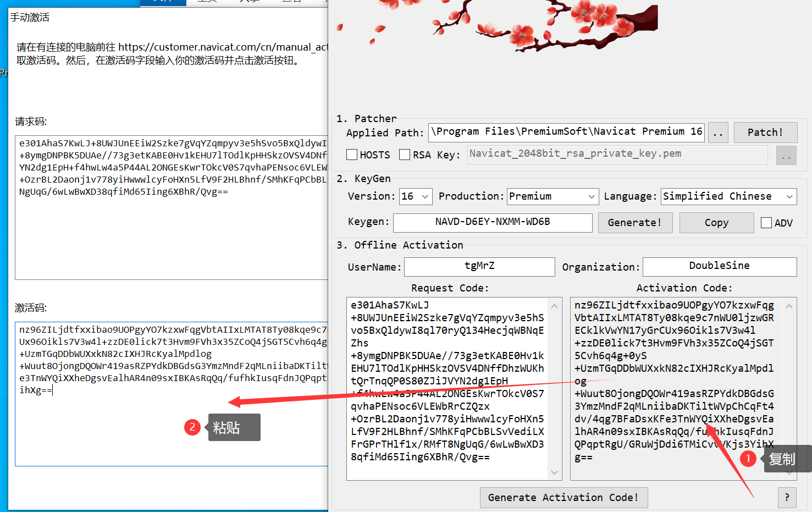Click the Keygen serial number field
Image resolution: width=812 pixels, height=512 pixels.
493,223
